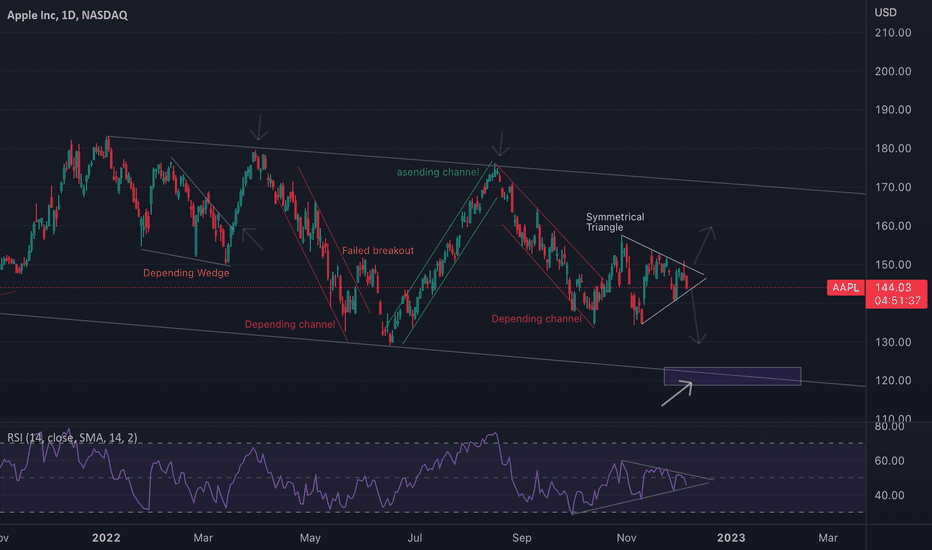
Task: Click the 120.00 price axis label
Action: pos(893,381)
